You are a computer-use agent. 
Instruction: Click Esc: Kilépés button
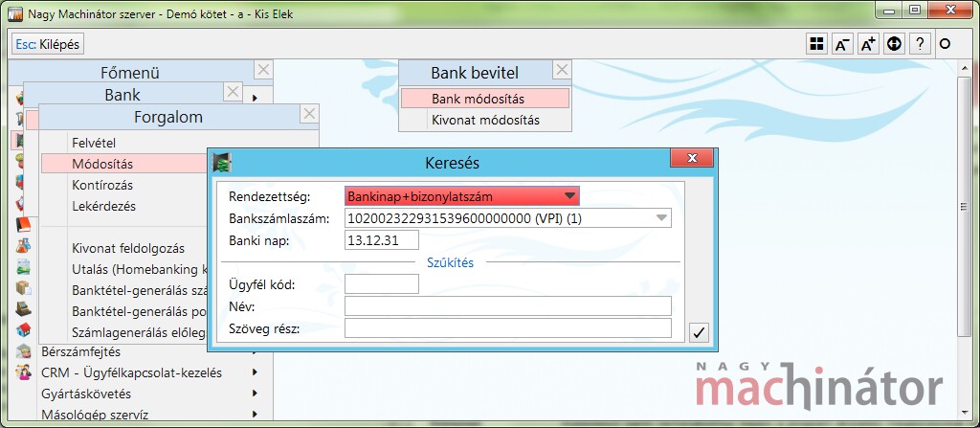(x=48, y=44)
